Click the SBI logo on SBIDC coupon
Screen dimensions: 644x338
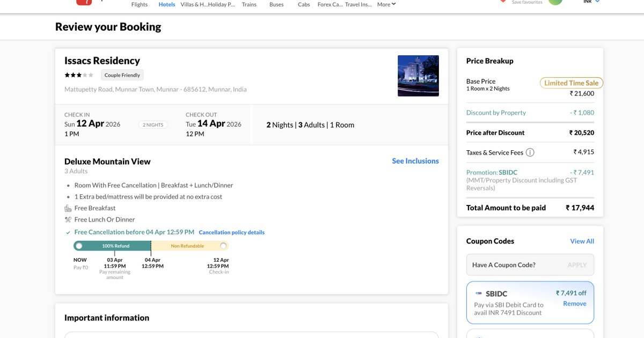click(479, 293)
